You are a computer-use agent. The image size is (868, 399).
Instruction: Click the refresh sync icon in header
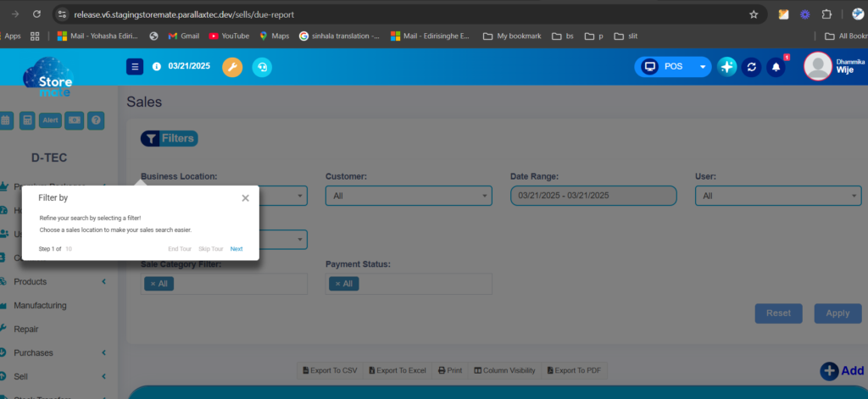752,67
